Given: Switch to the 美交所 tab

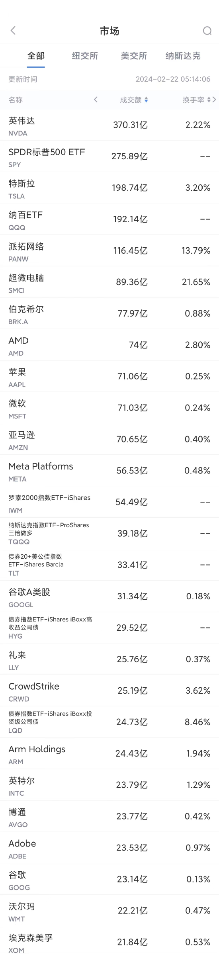Looking at the screenshot, I should click(134, 56).
